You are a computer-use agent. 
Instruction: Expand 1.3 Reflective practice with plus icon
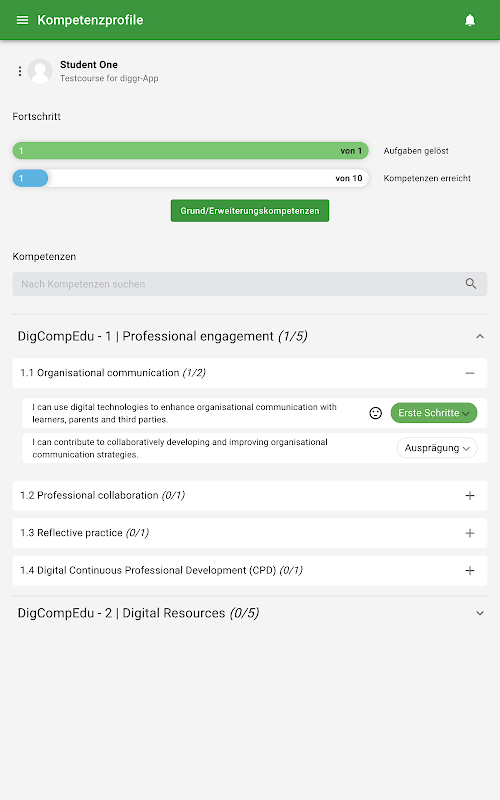click(470, 533)
